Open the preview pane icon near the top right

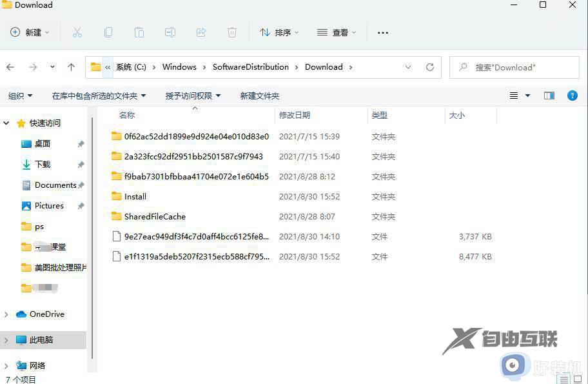(549, 96)
